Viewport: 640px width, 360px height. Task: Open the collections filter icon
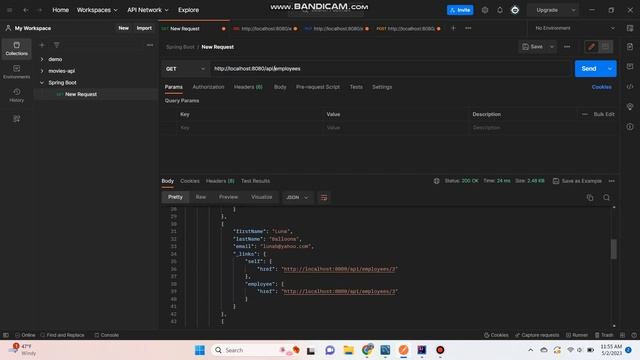[x=56, y=45]
